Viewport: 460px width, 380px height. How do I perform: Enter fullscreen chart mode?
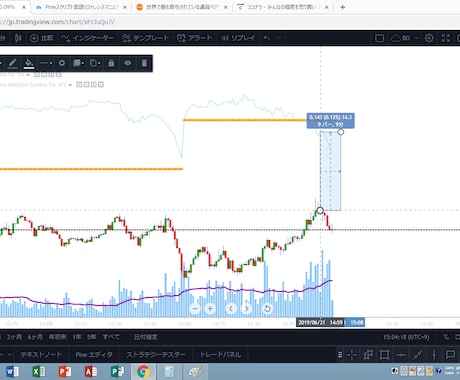point(446,38)
